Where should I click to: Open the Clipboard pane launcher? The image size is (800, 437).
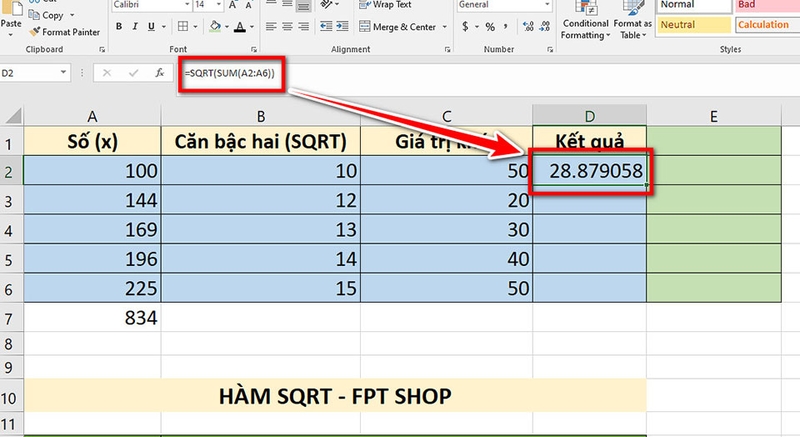click(102, 49)
